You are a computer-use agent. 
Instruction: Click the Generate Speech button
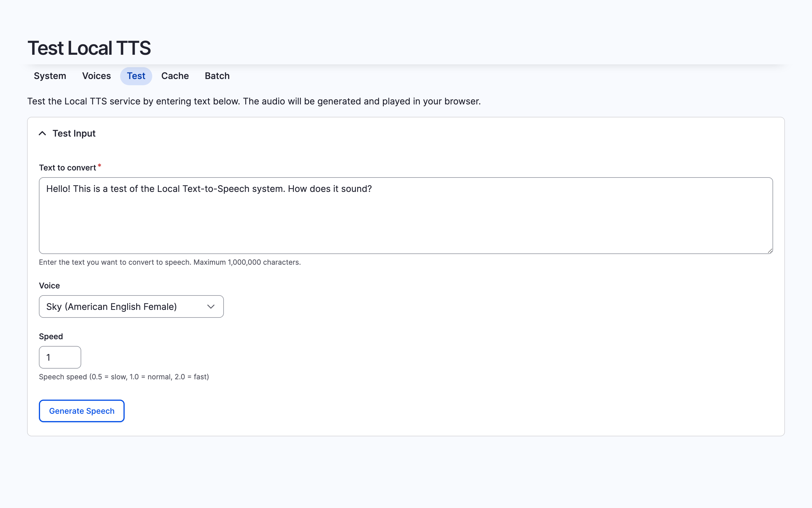tap(81, 411)
